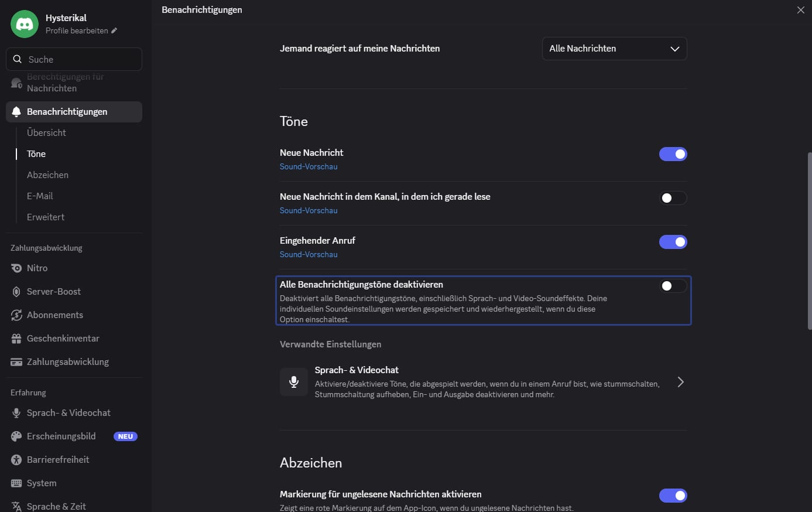This screenshot has height=512, width=812.
Task: Click the Berechtigungen für Nachrichten icon
Action: [16, 83]
